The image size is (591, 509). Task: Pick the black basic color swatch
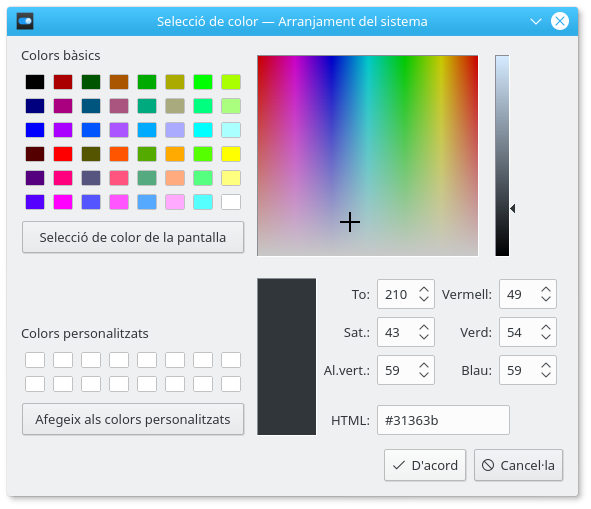35,82
